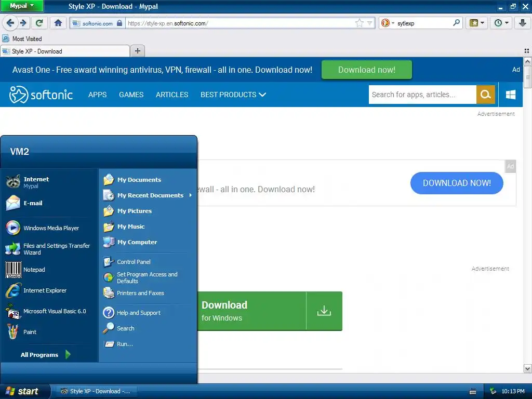Open the Run... dialog
The image size is (532, 399).
tap(148, 344)
